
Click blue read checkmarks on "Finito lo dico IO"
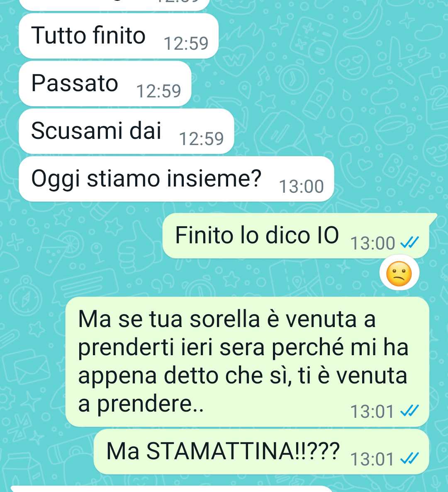410,242
